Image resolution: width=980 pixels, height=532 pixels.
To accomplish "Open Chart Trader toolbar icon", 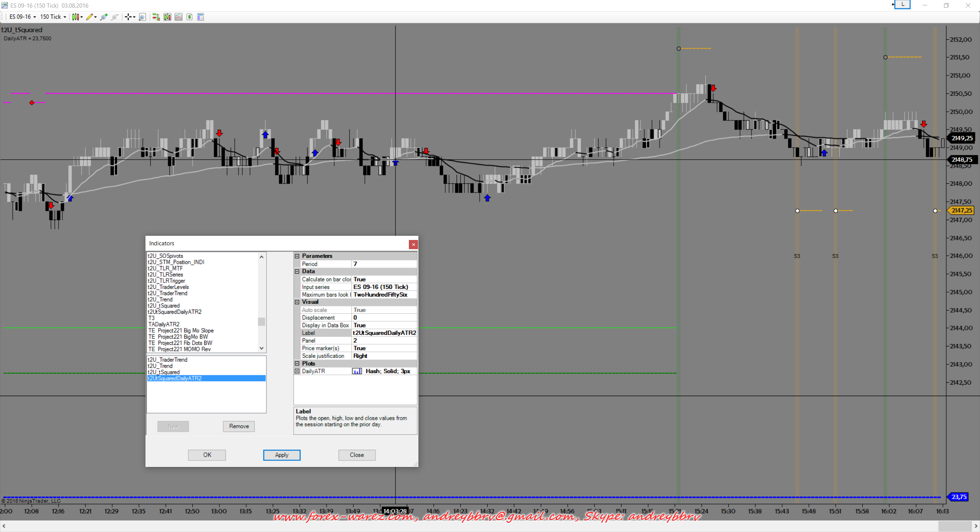I will (156, 17).
